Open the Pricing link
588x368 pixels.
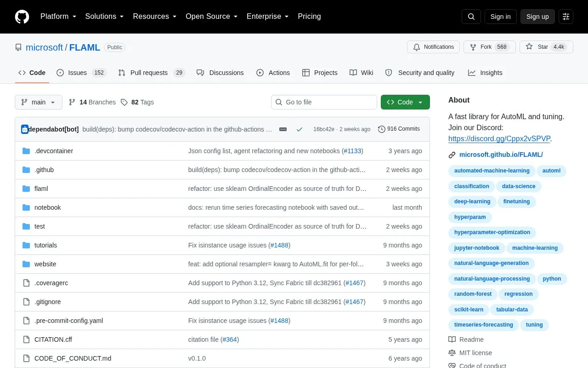pyautogui.click(x=309, y=17)
